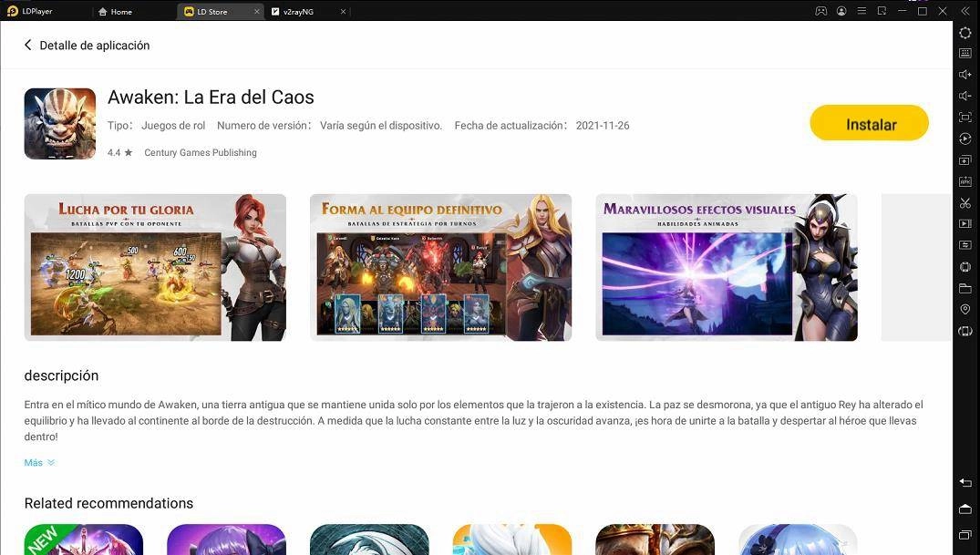The height and width of the screenshot is (555, 980).
Task: Expand description with the Más link
Action: coord(39,463)
